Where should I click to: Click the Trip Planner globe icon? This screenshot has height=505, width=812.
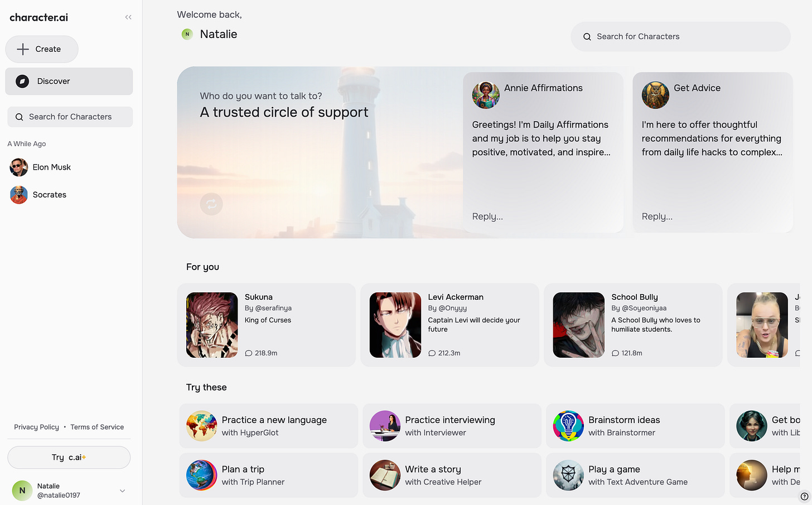[x=202, y=475]
